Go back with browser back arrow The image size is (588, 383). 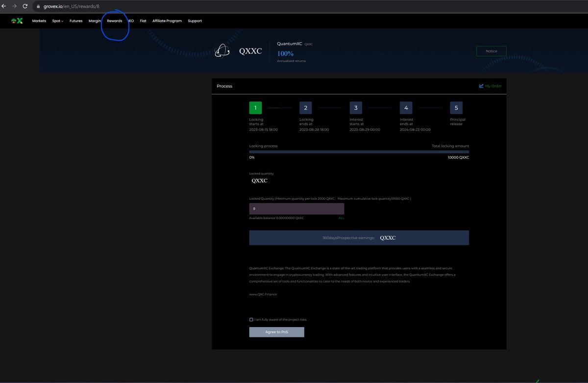(x=3, y=6)
